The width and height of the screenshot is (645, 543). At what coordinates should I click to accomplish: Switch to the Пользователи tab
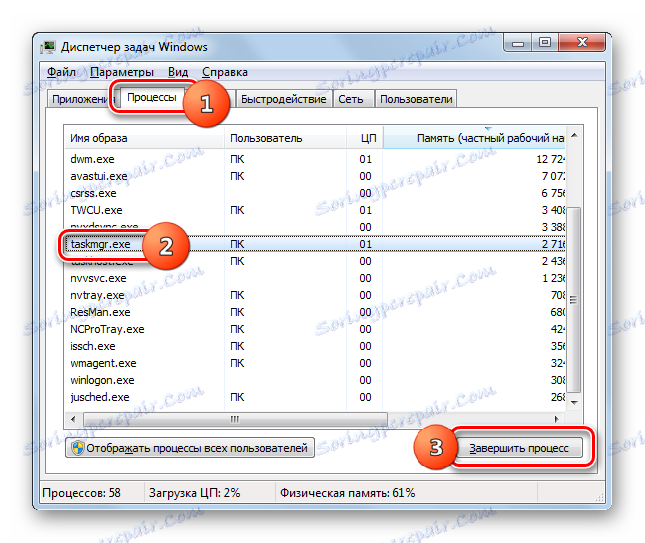tap(416, 99)
